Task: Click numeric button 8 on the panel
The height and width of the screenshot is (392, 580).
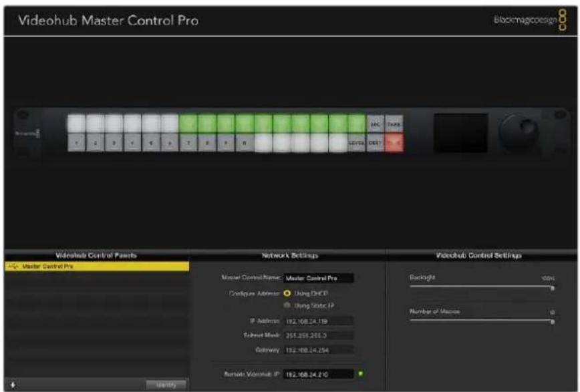Action: click(x=207, y=143)
